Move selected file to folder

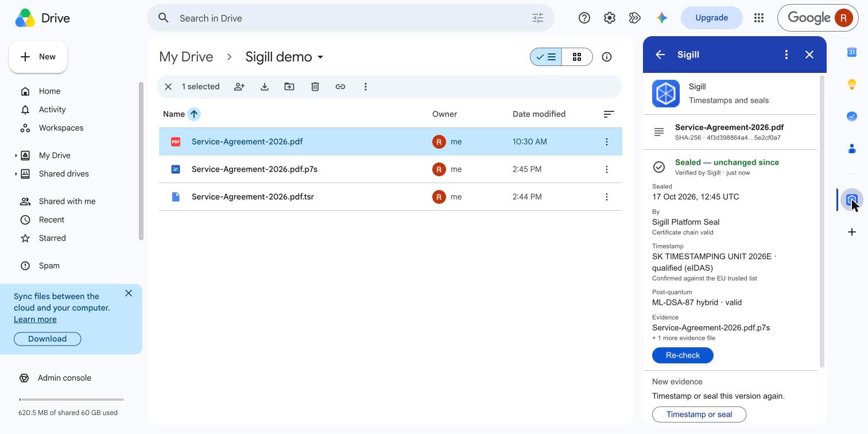pyautogui.click(x=289, y=87)
